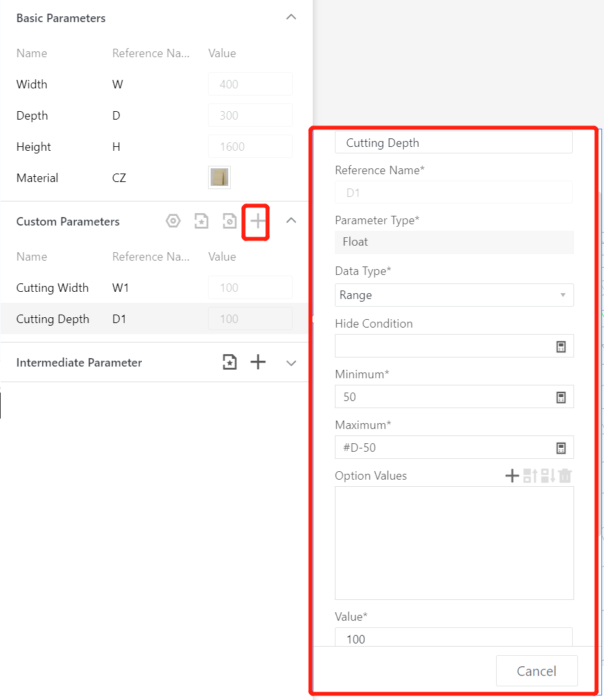Click starred document icon in Intermediate Parameter
The image size is (604, 700).
(230, 362)
